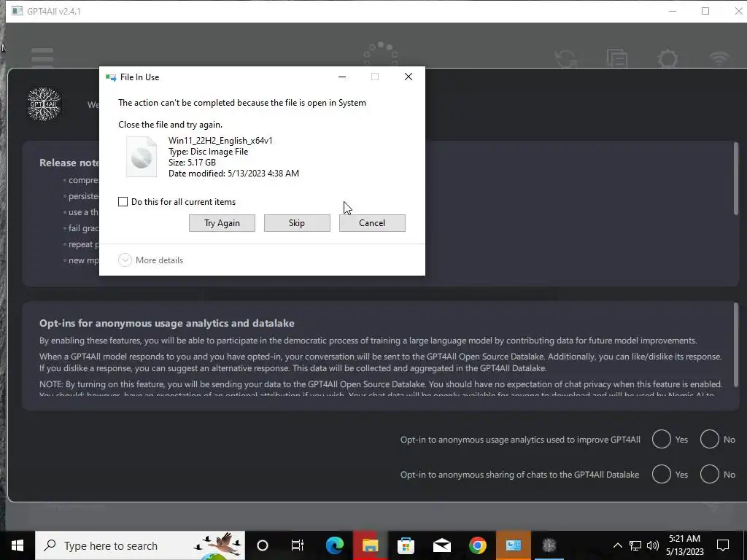Click the volume speaker tray icon

pyautogui.click(x=653, y=545)
